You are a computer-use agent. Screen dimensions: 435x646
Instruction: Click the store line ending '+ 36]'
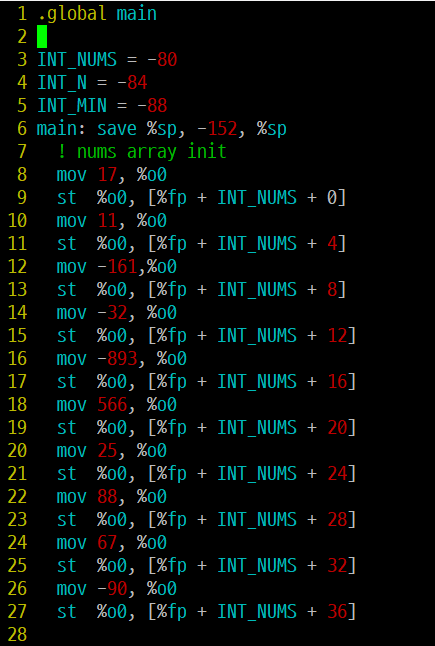[x=206, y=613]
